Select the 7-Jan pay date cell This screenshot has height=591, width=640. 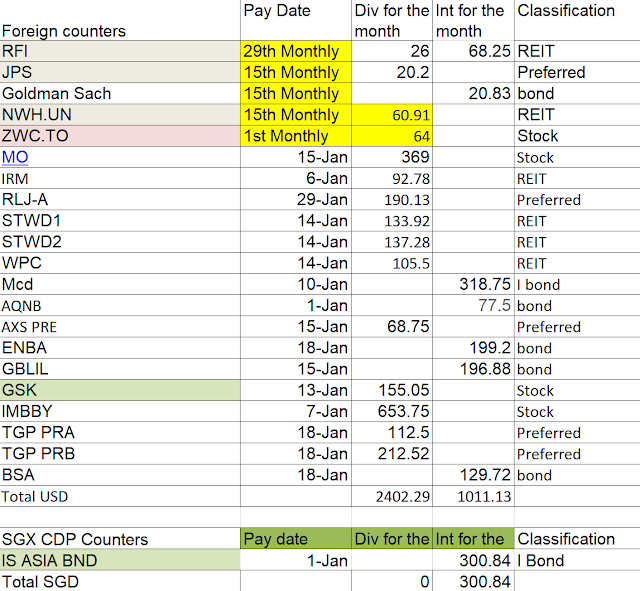click(x=296, y=411)
